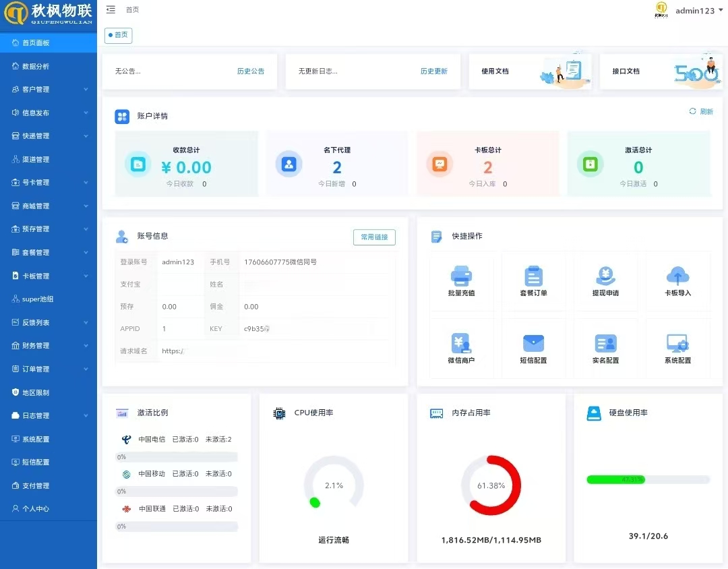Image resolution: width=728 pixels, height=569 pixels.
Task: Expand the 号卡管理 sidebar menu
Action: pos(49,183)
